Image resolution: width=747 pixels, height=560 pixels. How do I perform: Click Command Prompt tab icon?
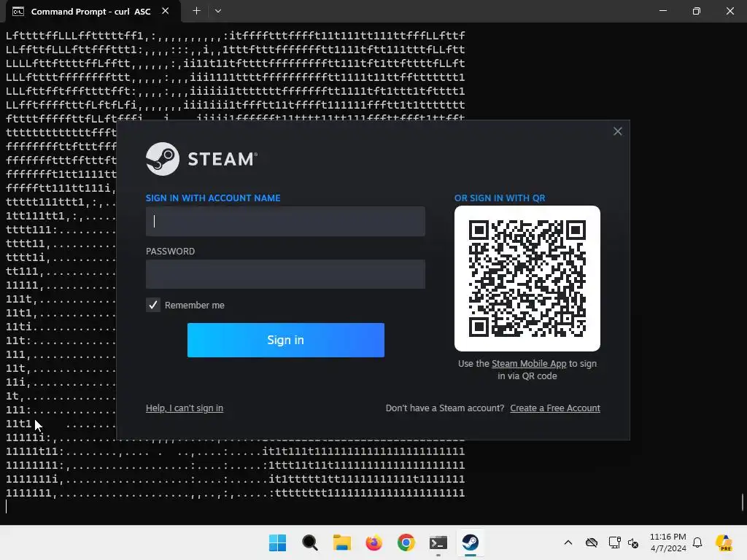click(18, 12)
